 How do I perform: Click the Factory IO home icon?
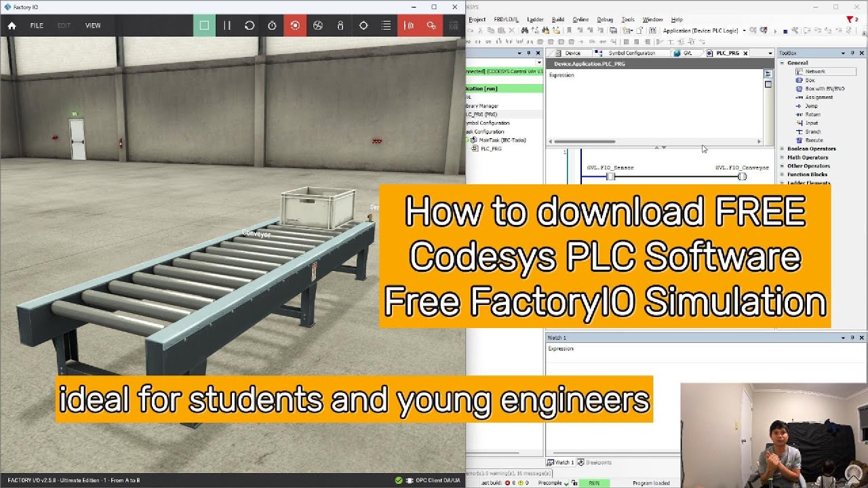tap(12, 26)
